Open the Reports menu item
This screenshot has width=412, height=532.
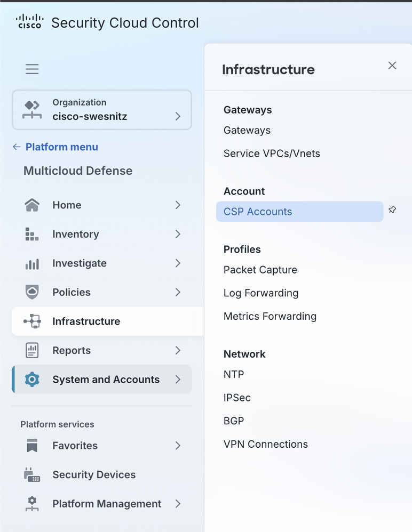pos(102,350)
